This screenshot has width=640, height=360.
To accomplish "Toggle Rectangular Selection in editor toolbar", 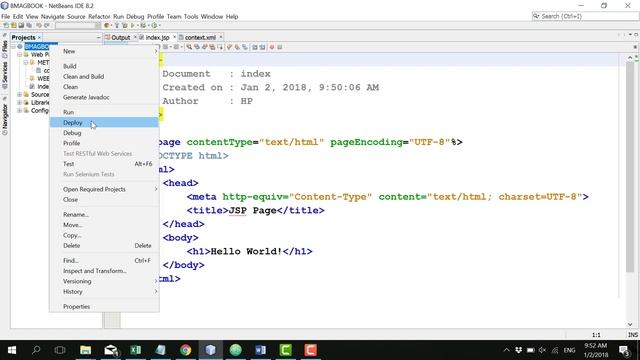I will pos(220,47).
